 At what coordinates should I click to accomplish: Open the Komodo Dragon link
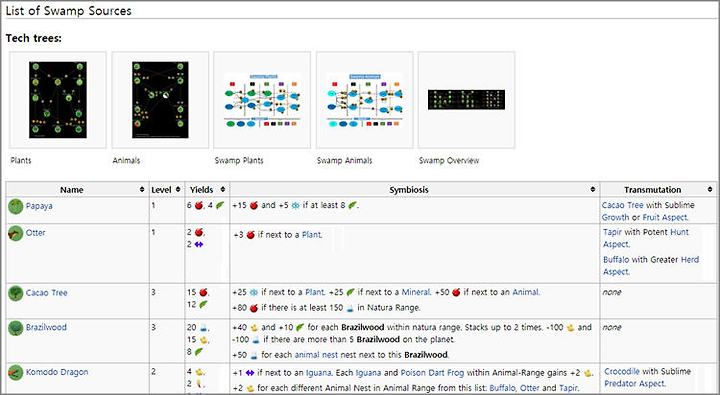57,372
